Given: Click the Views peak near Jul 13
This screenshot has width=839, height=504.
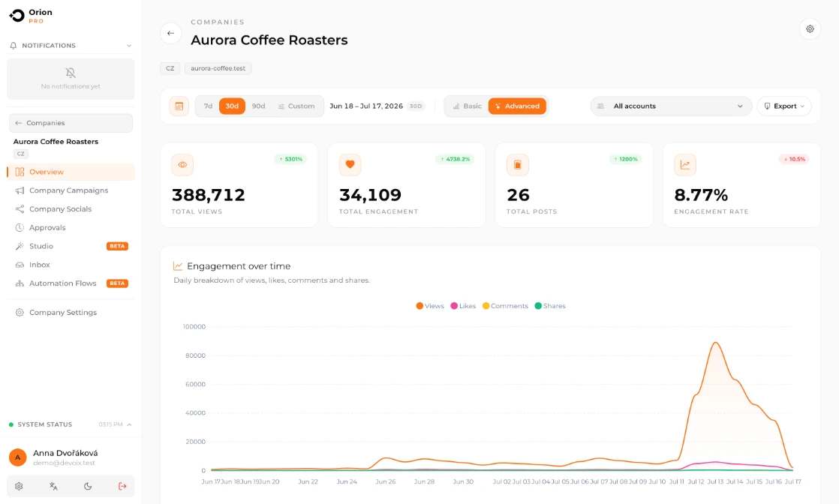Looking at the screenshot, I should (715, 343).
